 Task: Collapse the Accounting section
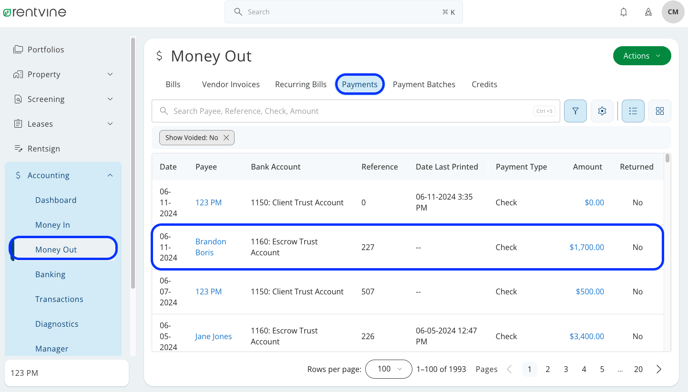(110, 175)
